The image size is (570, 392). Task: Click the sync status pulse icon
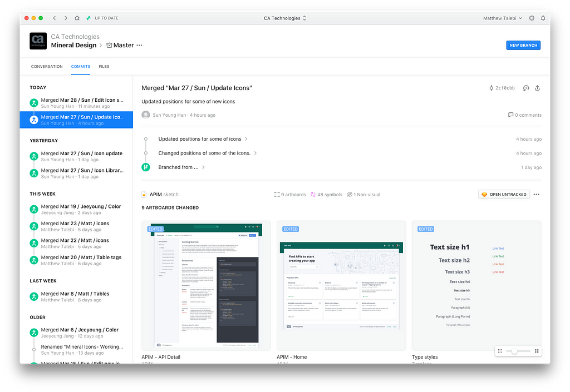pyautogui.click(x=89, y=18)
